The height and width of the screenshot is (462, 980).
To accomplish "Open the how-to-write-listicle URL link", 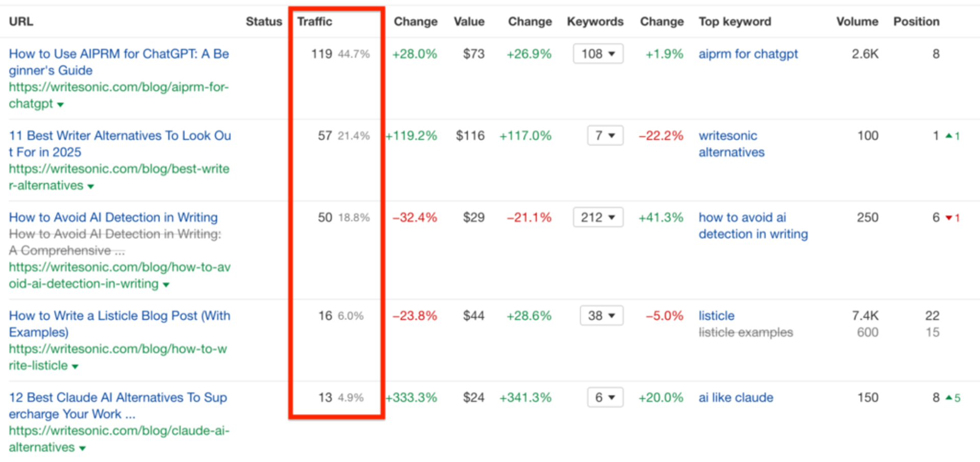I will (x=118, y=357).
